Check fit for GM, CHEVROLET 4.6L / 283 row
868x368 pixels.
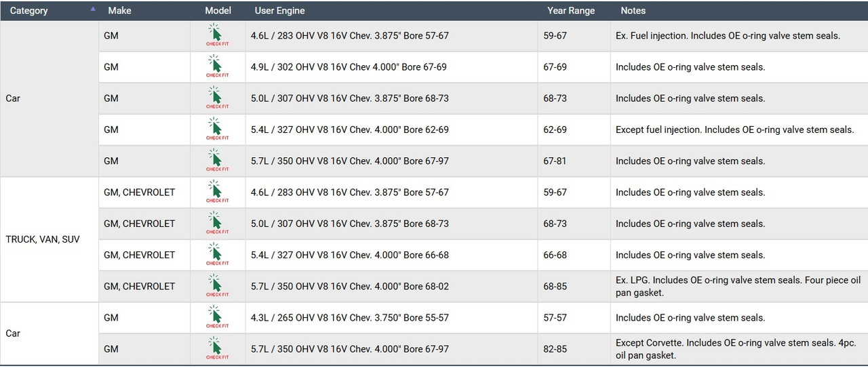point(217,192)
